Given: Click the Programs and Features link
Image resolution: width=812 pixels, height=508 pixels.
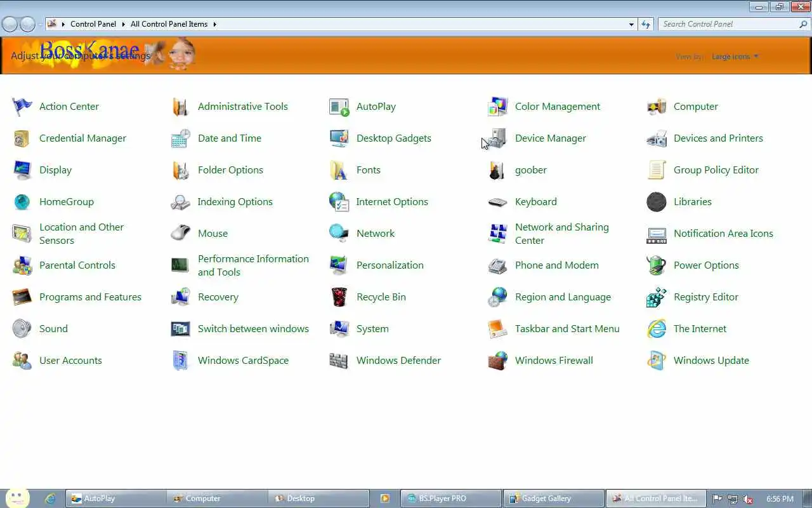Looking at the screenshot, I should click(90, 297).
